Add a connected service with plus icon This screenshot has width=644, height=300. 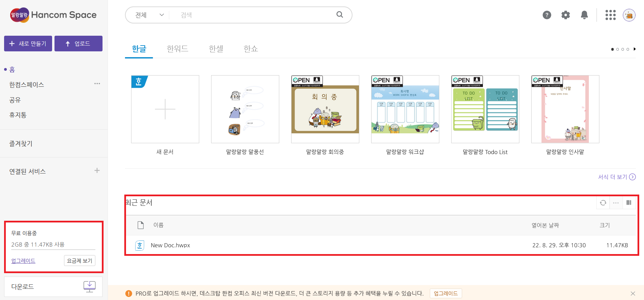[97, 170]
